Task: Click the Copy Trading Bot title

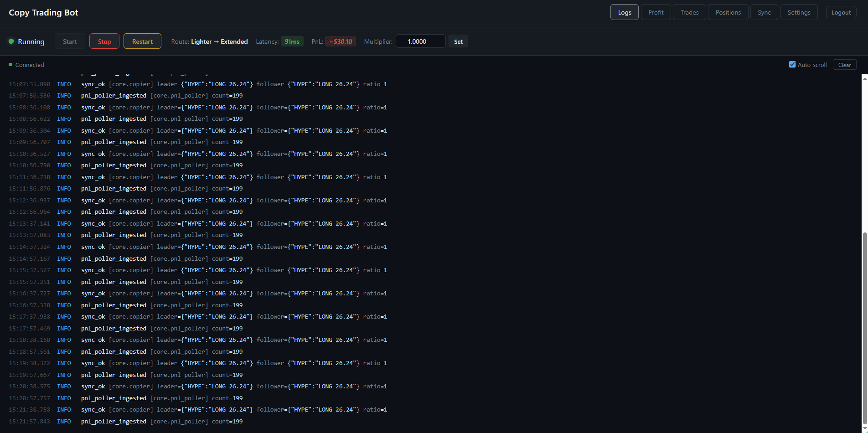Action: (43, 12)
